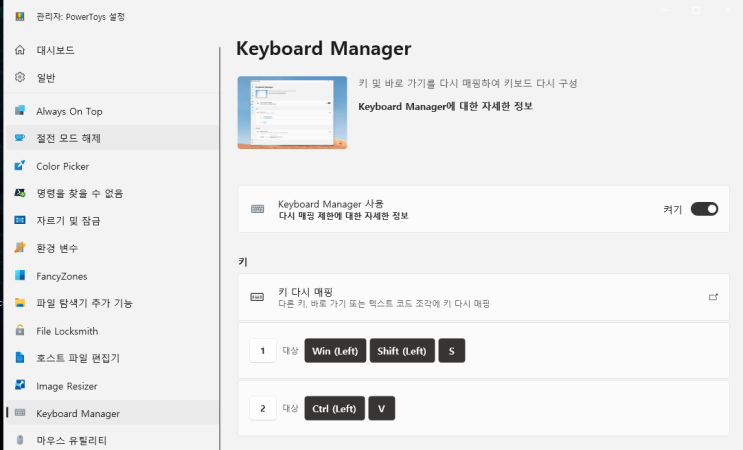Click the Keyboard Manager sidebar keyboard icon
Viewport: 743px width, 450px height.
tap(19, 413)
